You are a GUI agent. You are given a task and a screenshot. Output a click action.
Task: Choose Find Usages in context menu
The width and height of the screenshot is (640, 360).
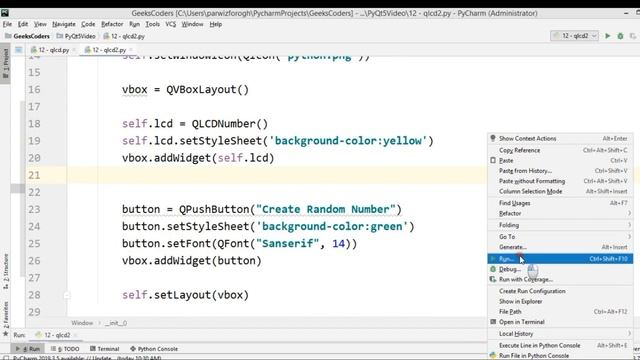[560, 203]
